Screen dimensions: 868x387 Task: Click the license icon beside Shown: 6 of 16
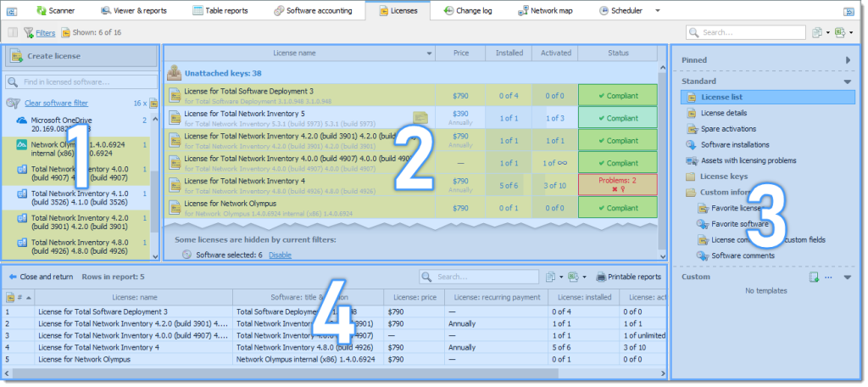point(66,33)
